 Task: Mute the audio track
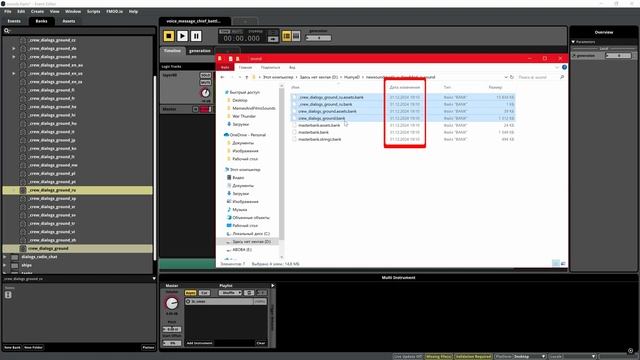click(x=205, y=82)
